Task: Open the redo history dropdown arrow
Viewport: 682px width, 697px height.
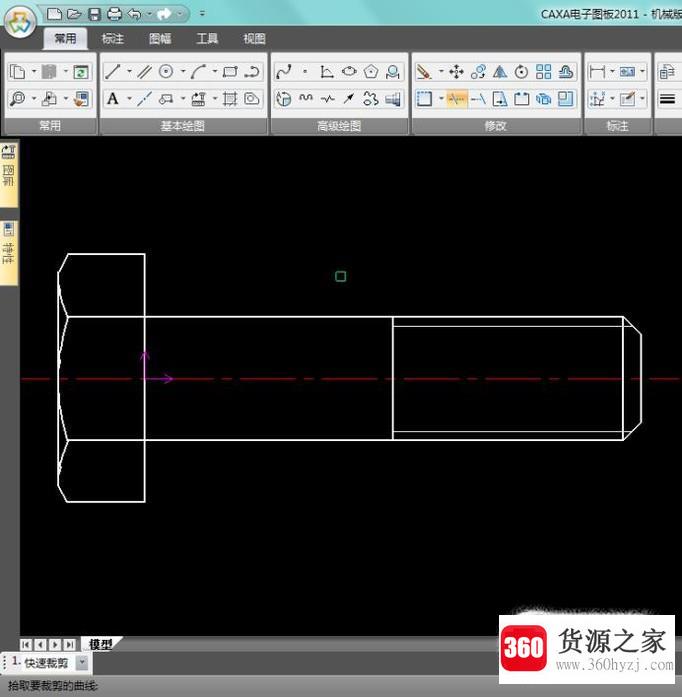Action: tap(180, 14)
